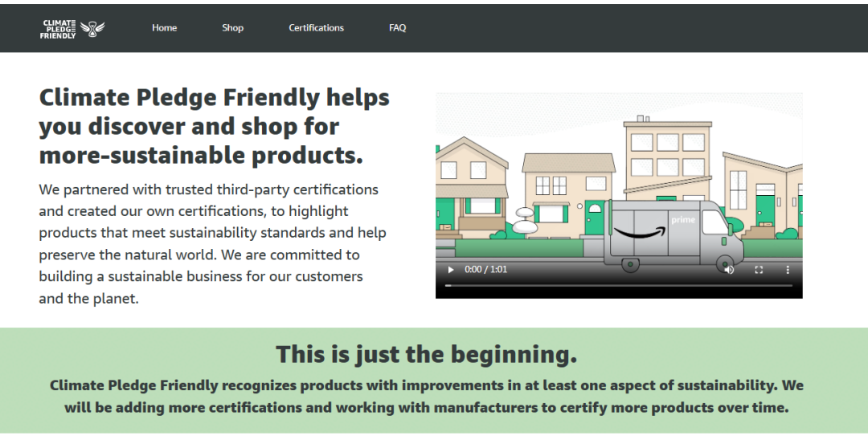Click the Climate Pledge Friendly logo
The width and height of the screenshot is (868, 440).
(72, 29)
